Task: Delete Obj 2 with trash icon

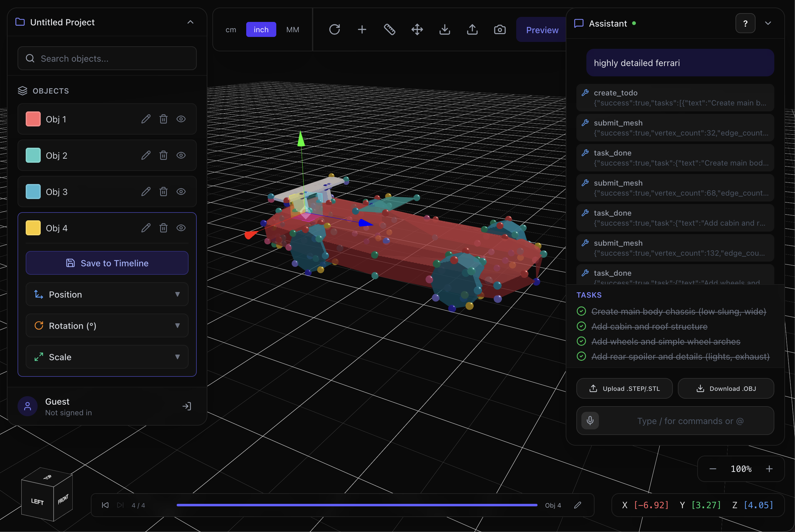Action: click(163, 156)
